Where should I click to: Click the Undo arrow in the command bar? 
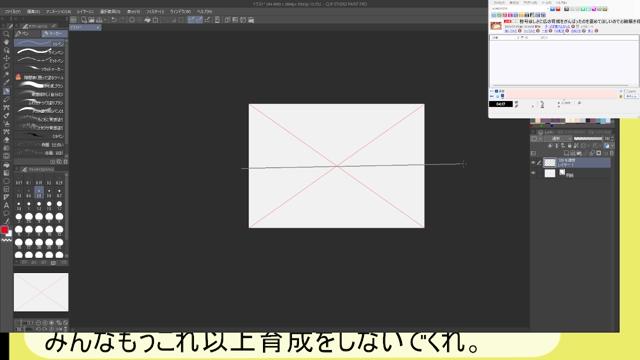point(114,20)
